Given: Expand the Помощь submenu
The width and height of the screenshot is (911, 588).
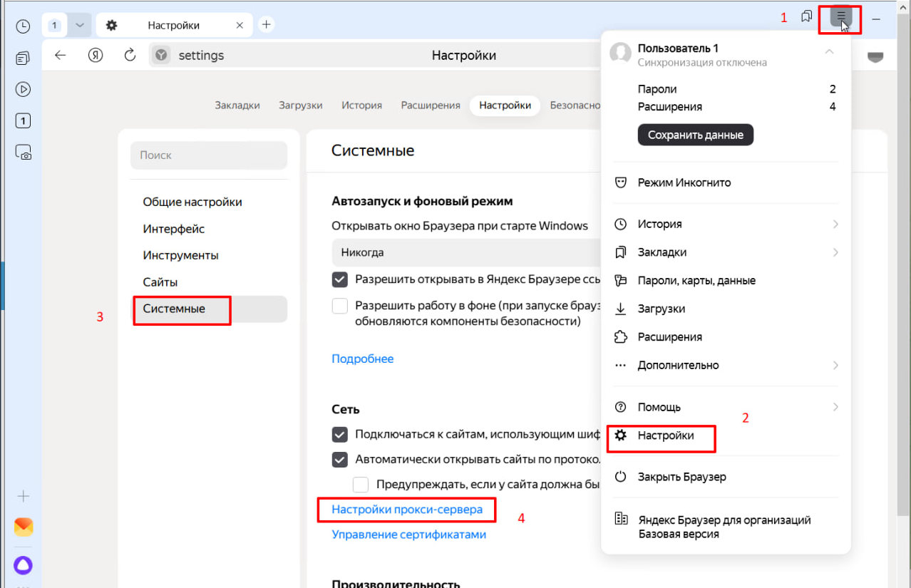Looking at the screenshot, I should tap(835, 407).
